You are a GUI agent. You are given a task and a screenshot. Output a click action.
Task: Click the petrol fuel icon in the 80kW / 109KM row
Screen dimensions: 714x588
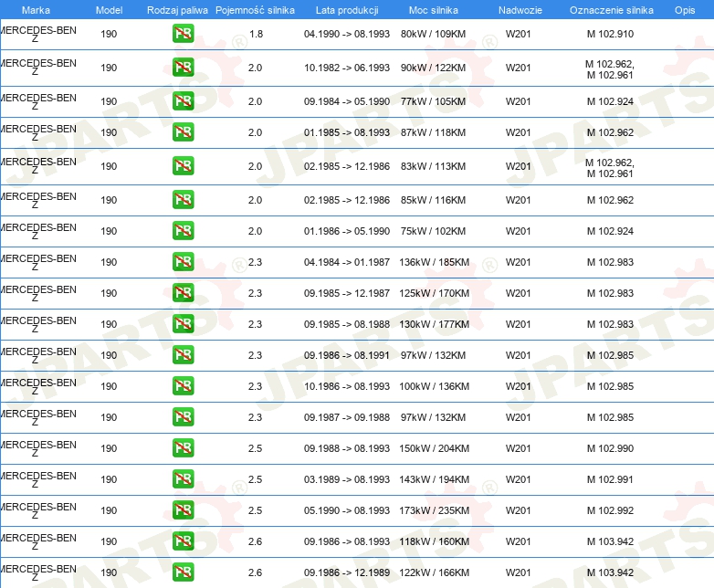coord(183,34)
